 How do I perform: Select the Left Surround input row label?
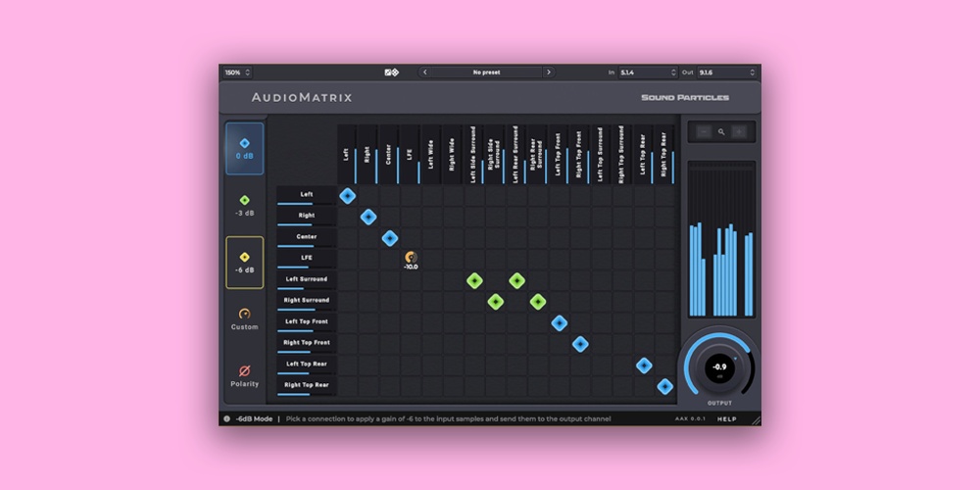307,279
